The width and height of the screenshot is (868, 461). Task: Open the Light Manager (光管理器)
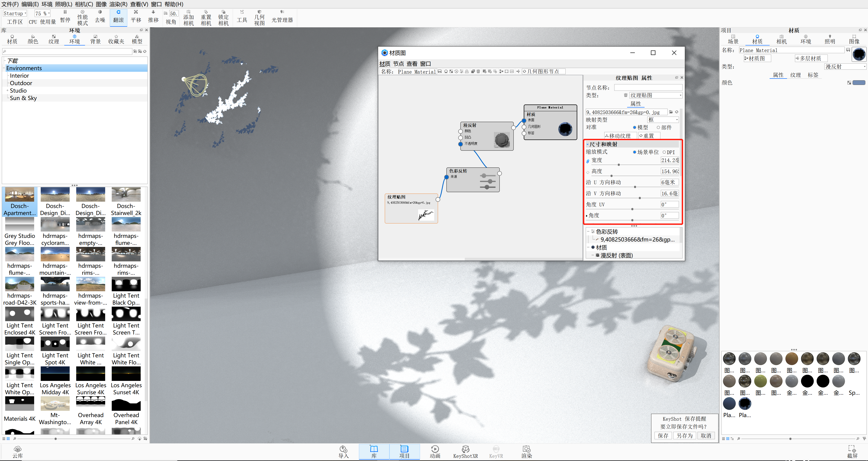(282, 17)
